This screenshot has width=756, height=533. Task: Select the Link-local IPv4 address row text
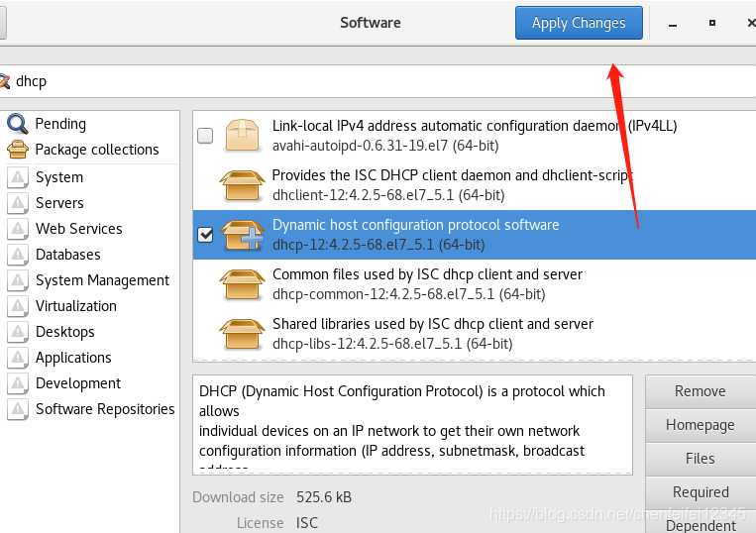pyautogui.click(x=475, y=126)
